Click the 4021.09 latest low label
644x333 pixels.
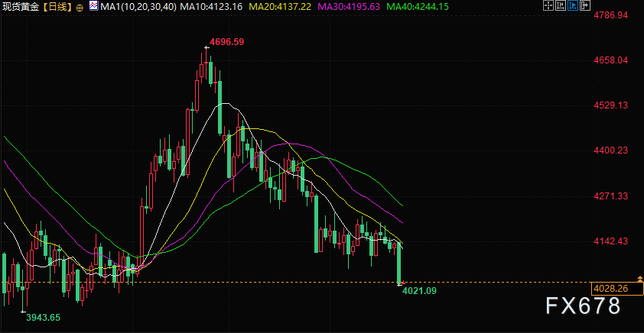(419, 291)
